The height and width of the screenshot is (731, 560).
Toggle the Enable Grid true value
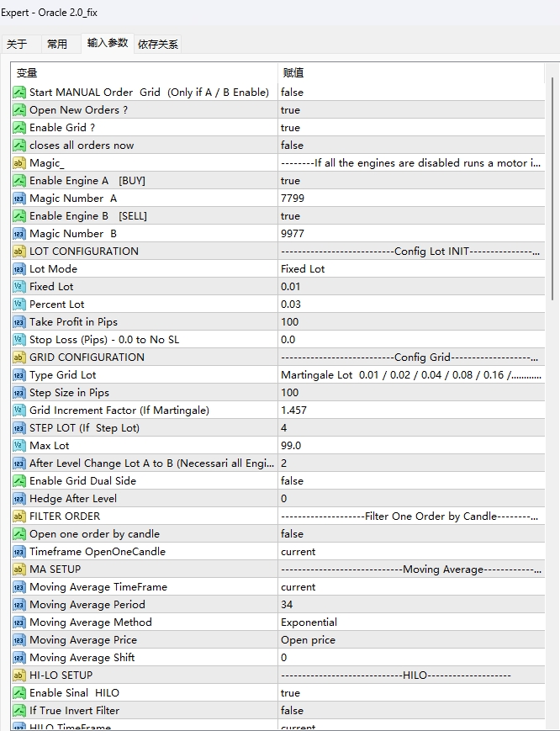pyautogui.click(x=411, y=128)
